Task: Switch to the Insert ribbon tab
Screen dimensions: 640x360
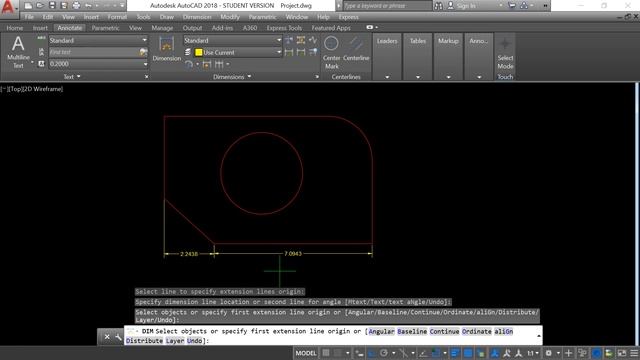Action: (x=40, y=28)
